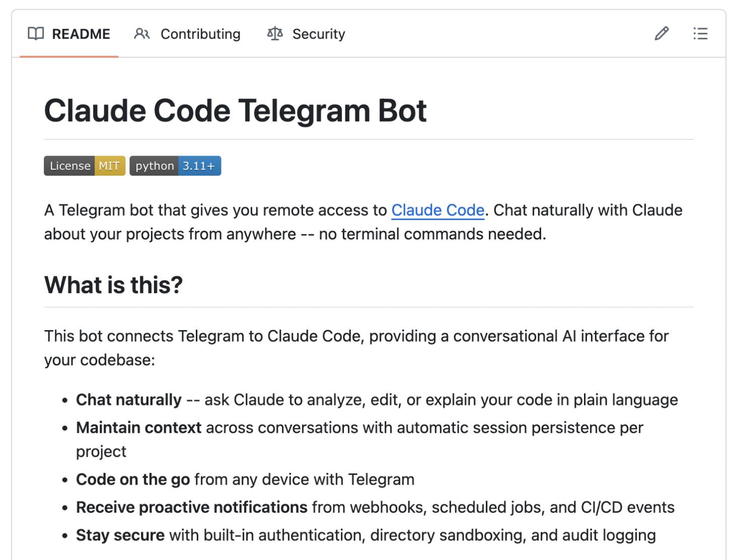Open the README tab
Image resolution: width=733 pixels, height=560 pixels.
click(x=81, y=34)
